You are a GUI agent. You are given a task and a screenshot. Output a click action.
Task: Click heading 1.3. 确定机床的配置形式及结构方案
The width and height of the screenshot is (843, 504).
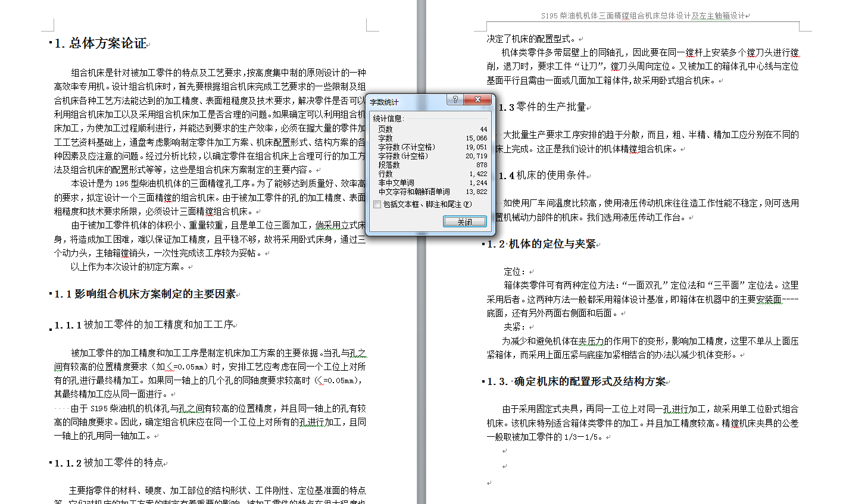click(x=575, y=380)
